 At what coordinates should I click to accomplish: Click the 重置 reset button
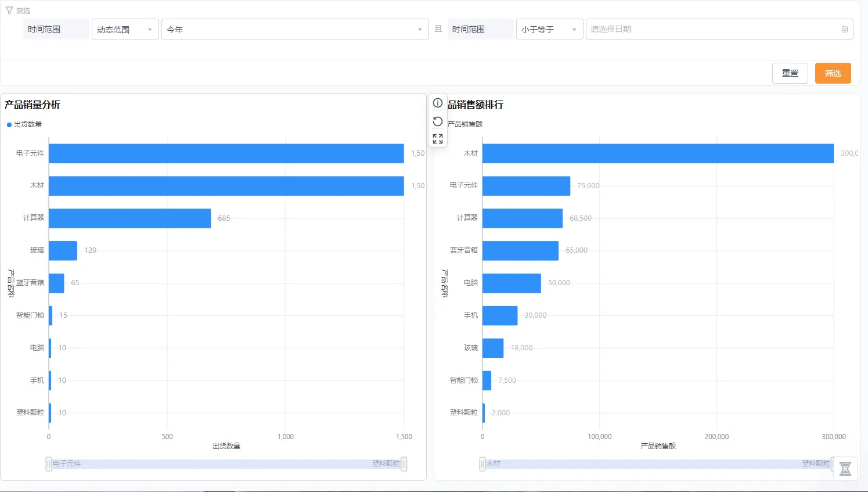tap(790, 73)
